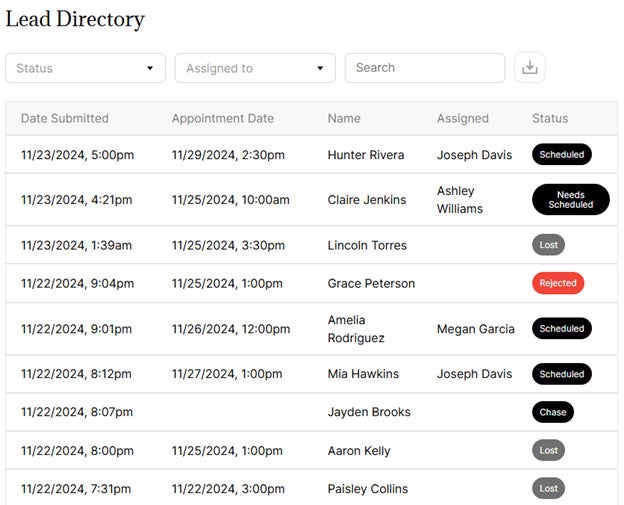Sort by Date Submitted column header
Screen dimensions: 624x505
(x=65, y=118)
